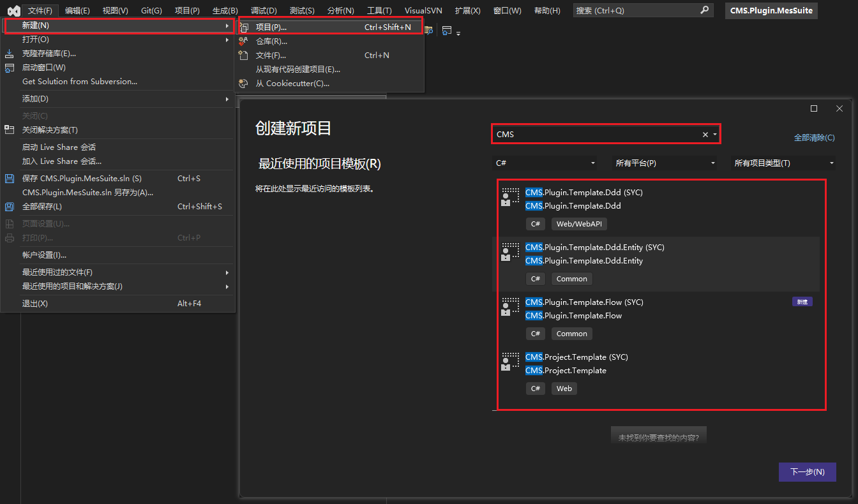The width and height of the screenshot is (858, 504).
Task: Choose 仓库(R)... from the New submenu
Action: (x=271, y=41)
